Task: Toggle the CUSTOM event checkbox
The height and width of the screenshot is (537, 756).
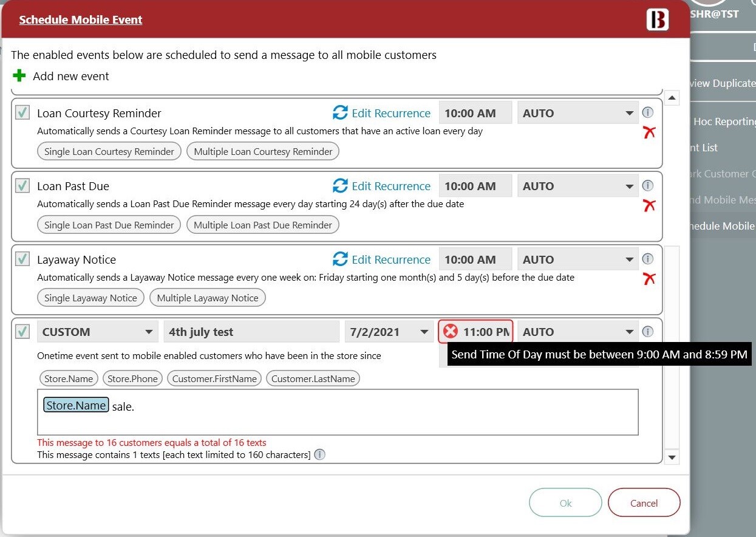Action: 22,332
